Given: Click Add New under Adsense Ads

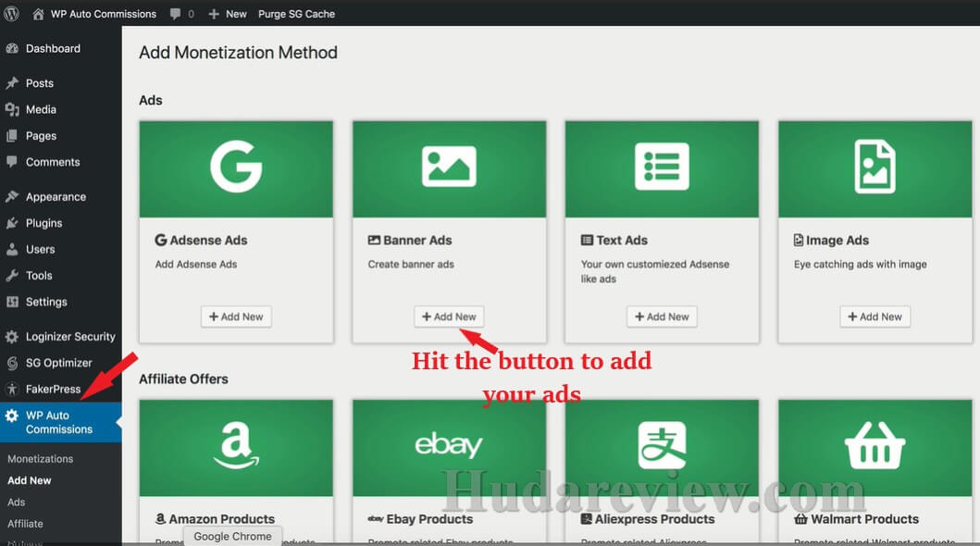Looking at the screenshot, I should click(x=236, y=316).
